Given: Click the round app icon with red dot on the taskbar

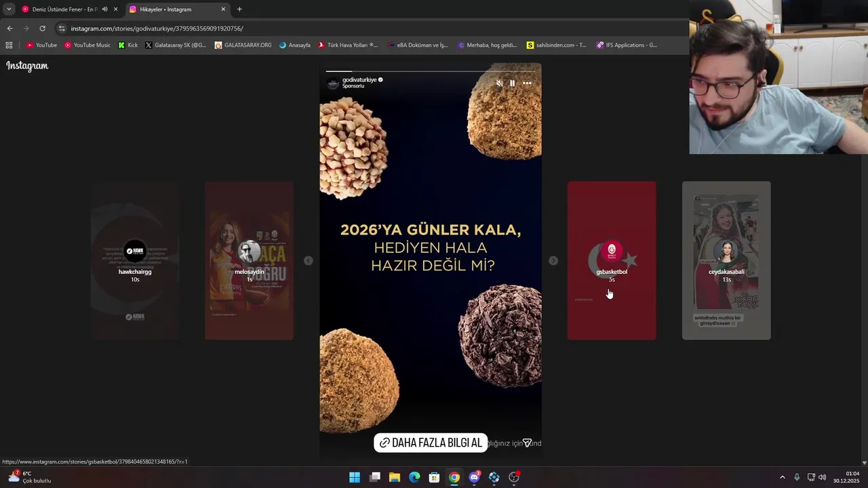Looking at the screenshot, I should tap(514, 477).
